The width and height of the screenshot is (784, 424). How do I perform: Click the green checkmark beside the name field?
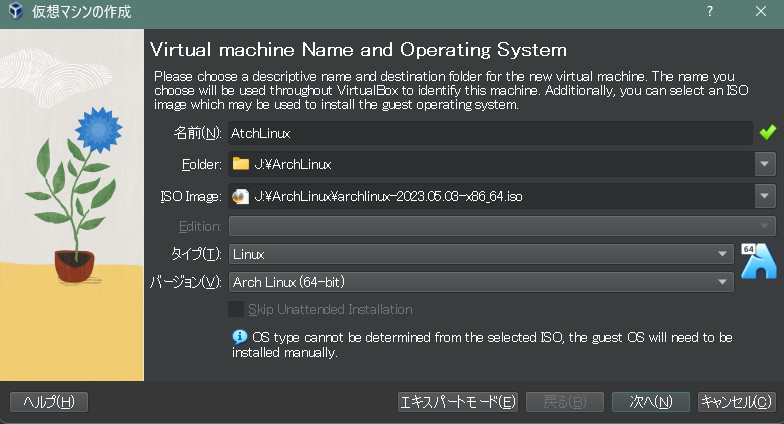point(768,132)
